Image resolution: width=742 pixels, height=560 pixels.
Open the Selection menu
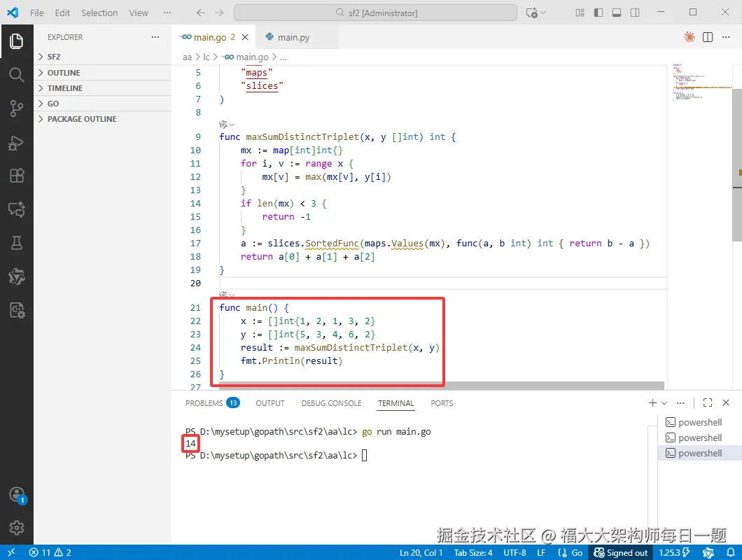pos(99,13)
